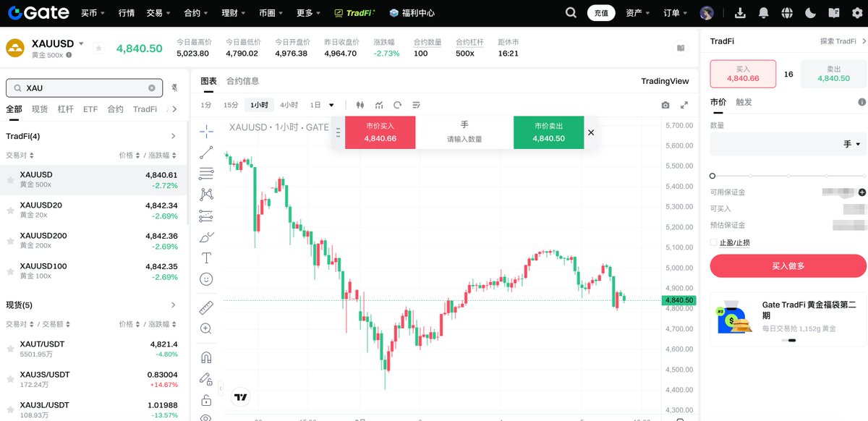The width and height of the screenshot is (868, 421).
Task: Select 卖出 side in order panel
Action: pyautogui.click(x=833, y=74)
